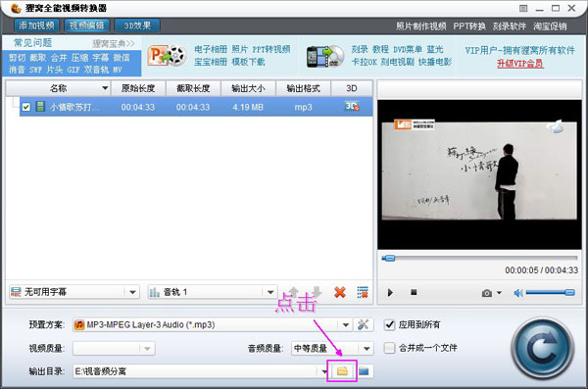This screenshot has height=389, width=588.
Task: Click the 添加视频 add video button
Action: coord(36,25)
